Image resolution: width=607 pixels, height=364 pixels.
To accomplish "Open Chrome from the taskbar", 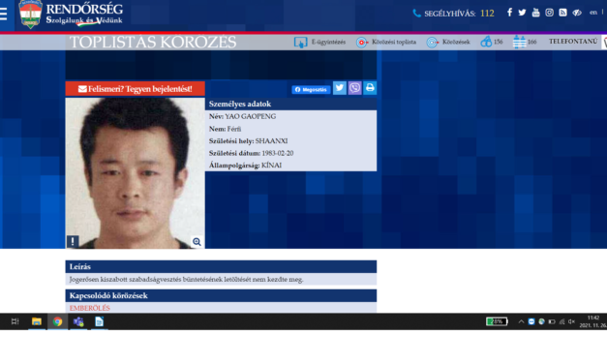I will click(x=58, y=321).
